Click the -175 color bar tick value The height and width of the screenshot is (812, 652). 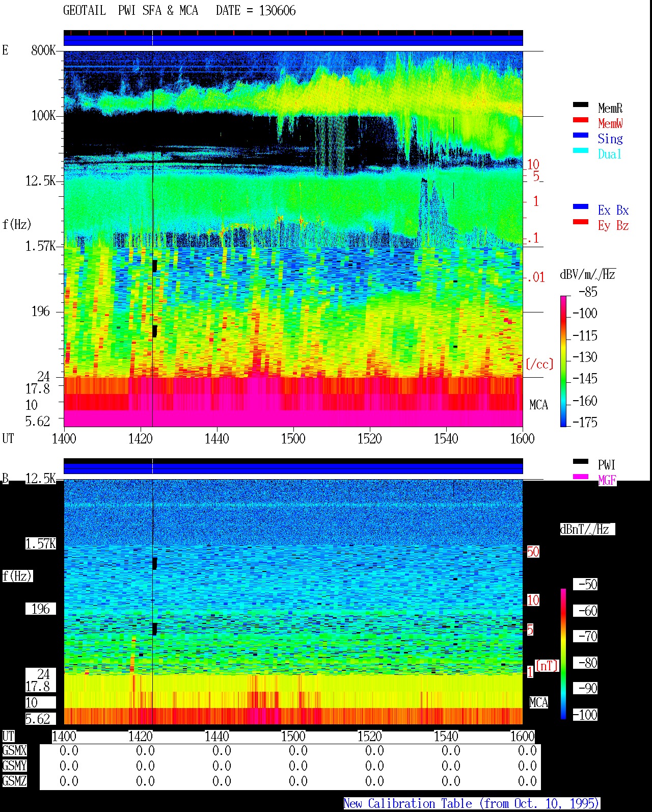tap(585, 422)
